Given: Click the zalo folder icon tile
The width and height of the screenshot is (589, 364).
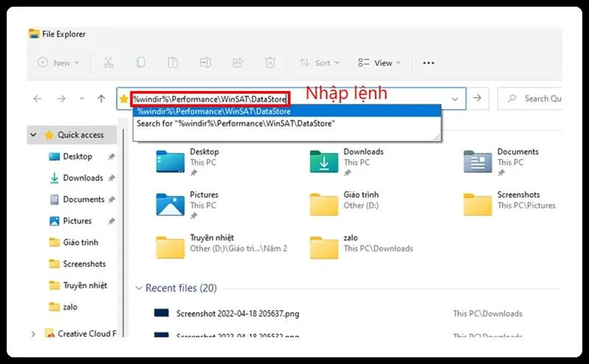Looking at the screenshot, I should click(x=324, y=248).
